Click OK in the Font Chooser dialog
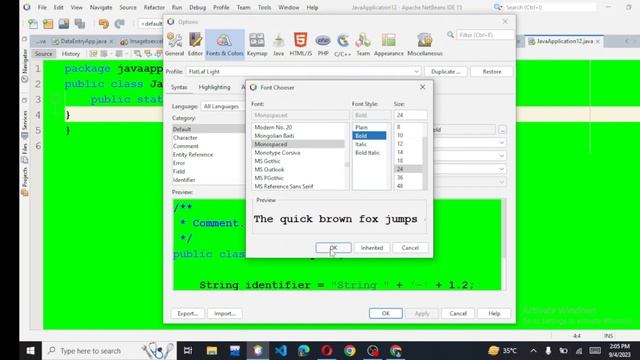 pos(333,248)
